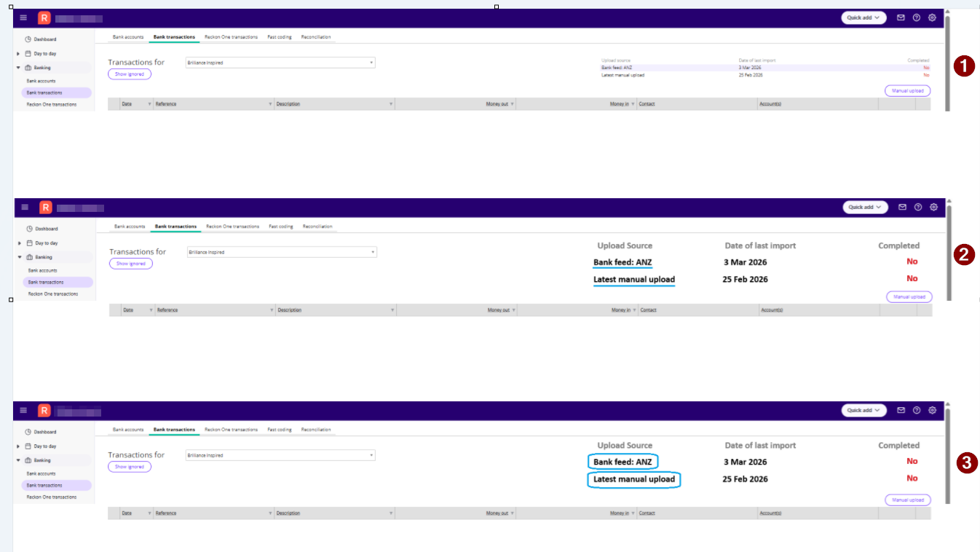980x552 pixels.
Task: Open the Quick add dropdown in the middle screenshot
Action: pos(865,207)
